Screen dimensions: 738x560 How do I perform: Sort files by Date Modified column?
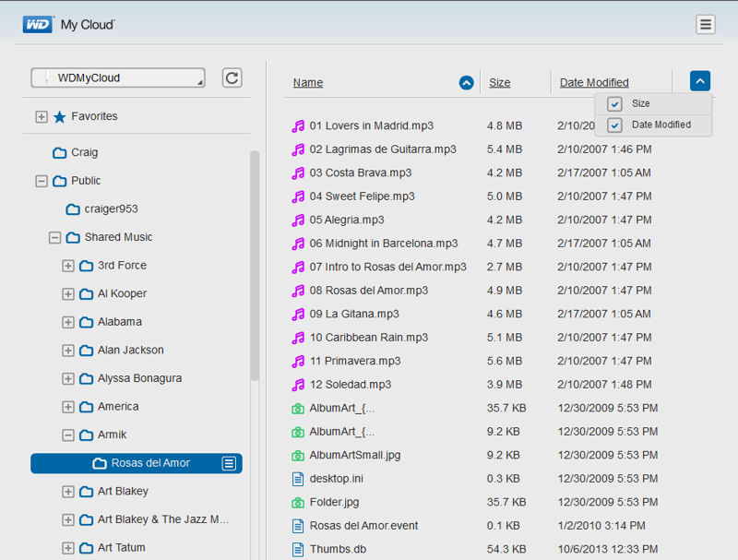tap(594, 83)
